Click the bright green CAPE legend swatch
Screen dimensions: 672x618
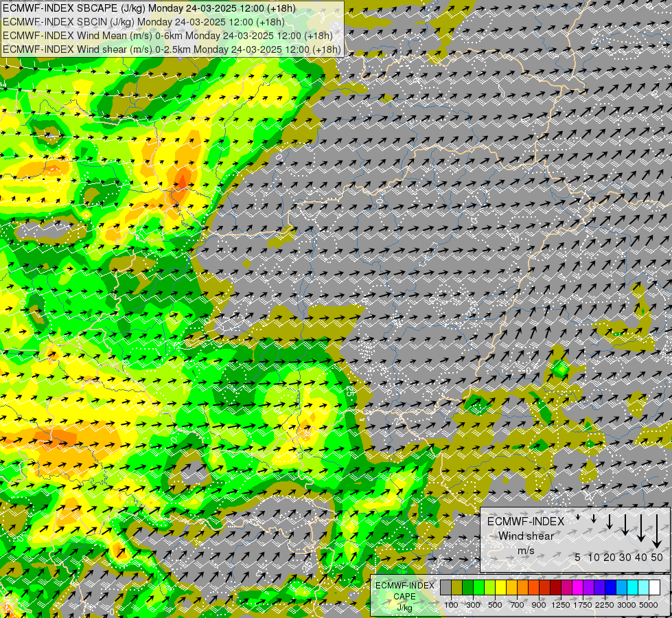point(478,587)
